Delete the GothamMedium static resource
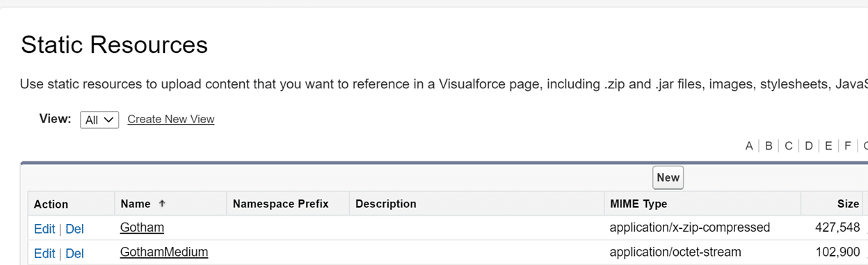Image resolution: width=868 pixels, height=265 pixels. point(74,253)
